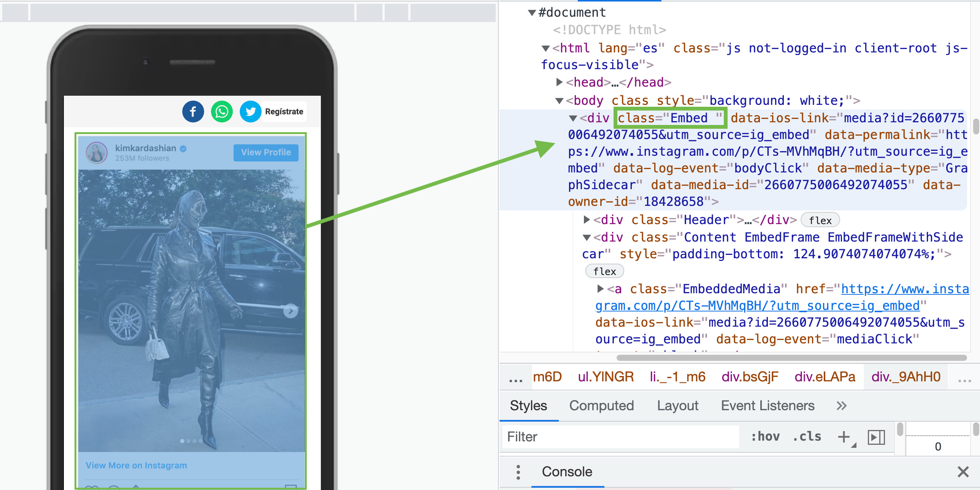This screenshot has height=490, width=980.
Task: Collapse the body element node
Action: 559,101
